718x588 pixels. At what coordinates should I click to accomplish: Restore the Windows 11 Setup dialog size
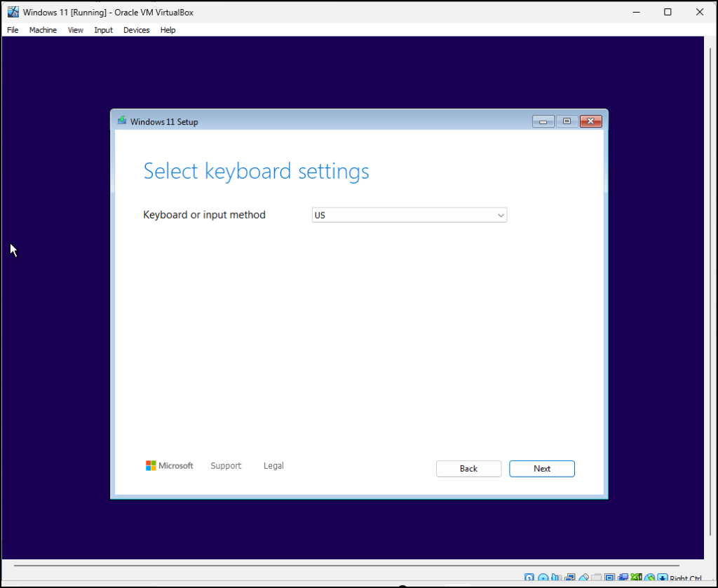pos(567,121)
